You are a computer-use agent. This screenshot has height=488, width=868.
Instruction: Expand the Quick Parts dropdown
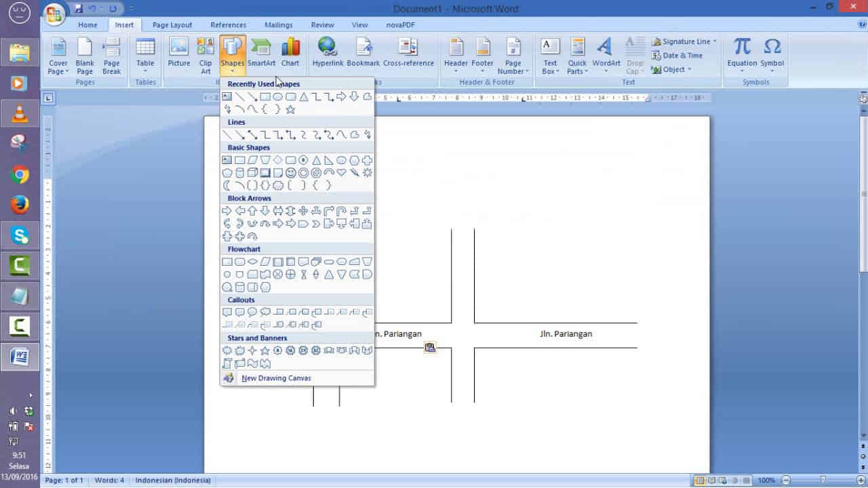[577, 55]
